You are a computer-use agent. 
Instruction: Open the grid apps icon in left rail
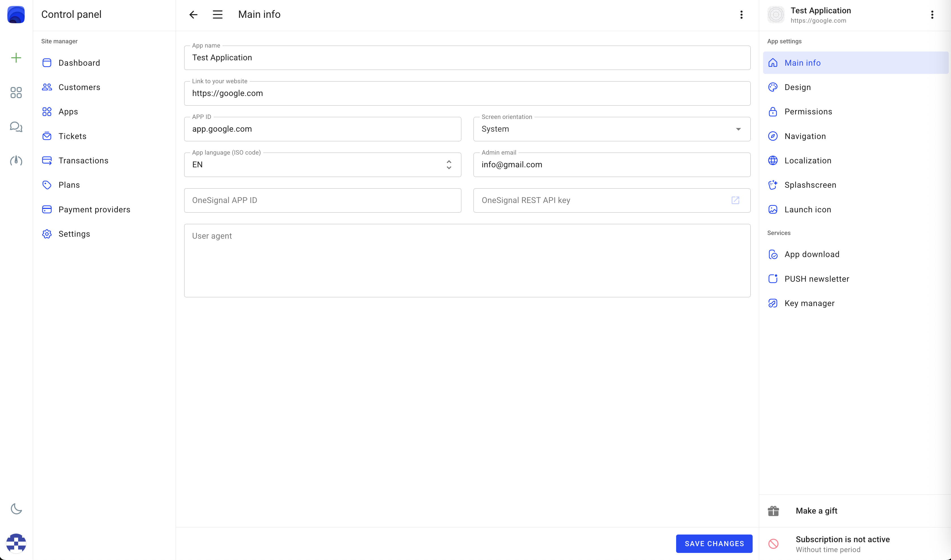coord(16,93)
